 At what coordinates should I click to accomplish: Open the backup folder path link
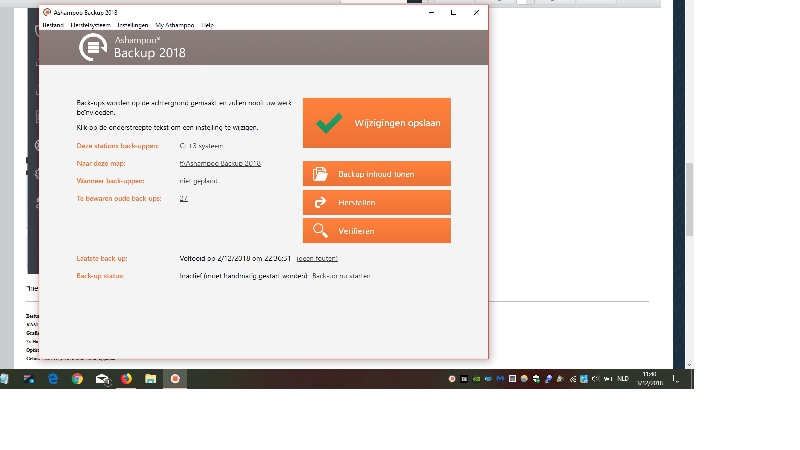coord(220,163)
